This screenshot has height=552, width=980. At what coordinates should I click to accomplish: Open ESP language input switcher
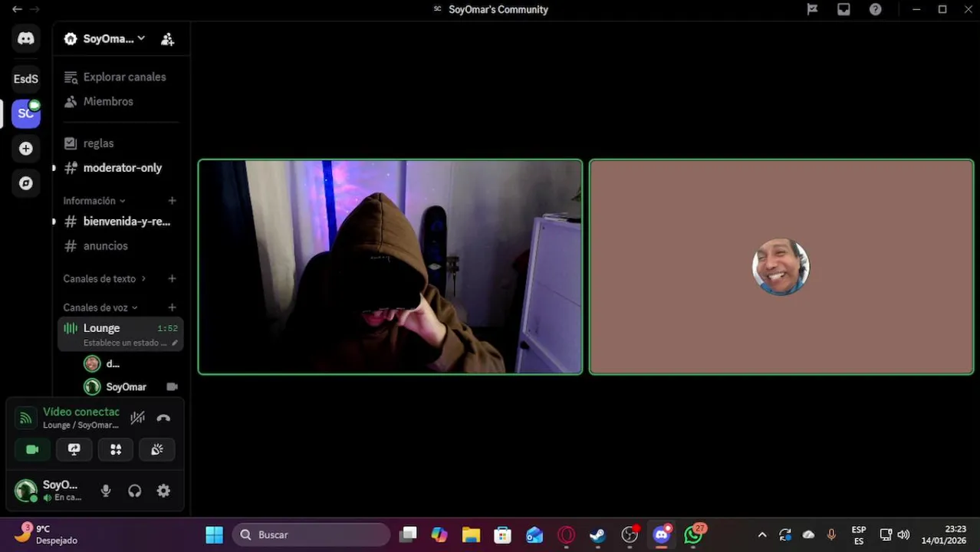(859, 534)
